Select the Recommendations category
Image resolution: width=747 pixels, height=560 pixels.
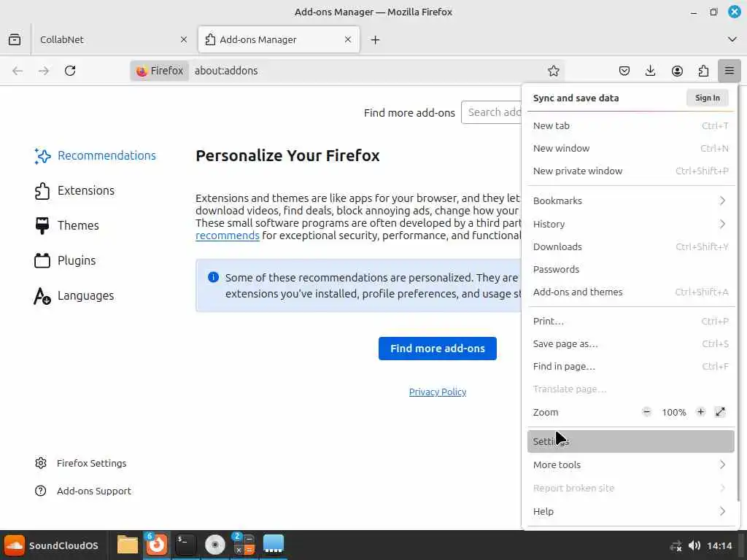96,155
